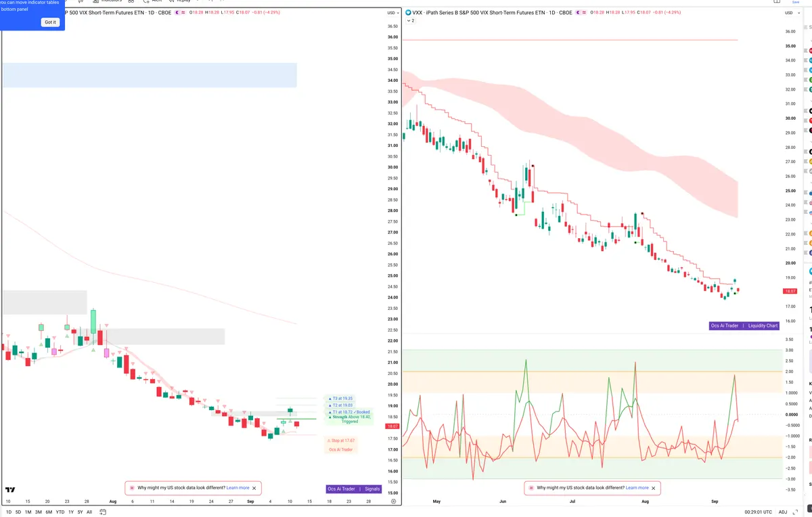Screen dimensions: 812x517
Task: Click the 00:29:01 UTC timezone clock
Action: click(x=757, y=512)
